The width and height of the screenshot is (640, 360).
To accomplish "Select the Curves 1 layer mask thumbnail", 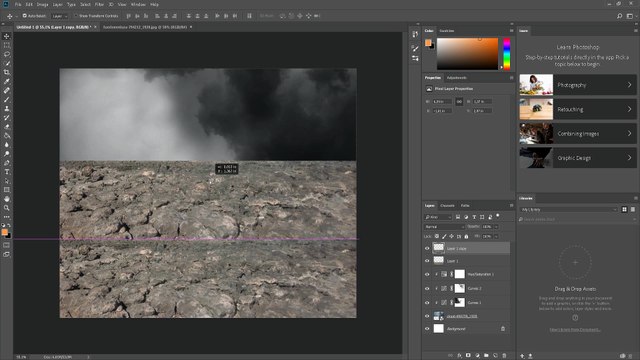I will tap(460, 302).
